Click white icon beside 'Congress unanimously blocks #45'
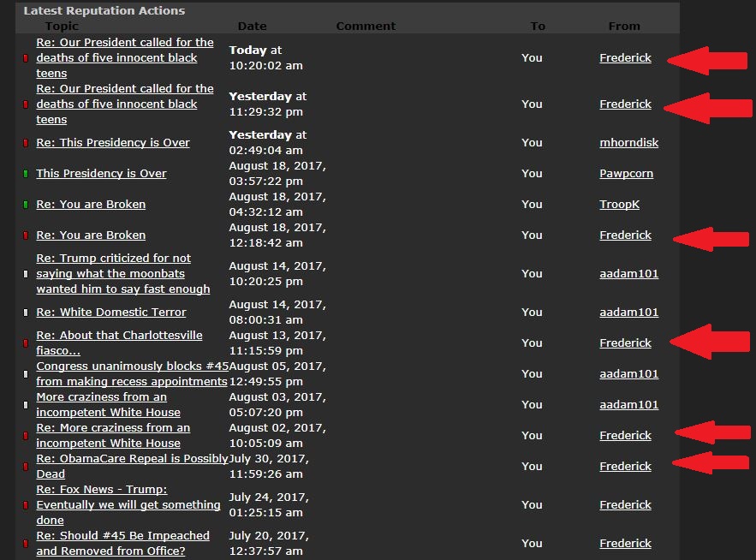Viewport: 756px width, 560px height. pyautogui.click(x=26, y=374)
